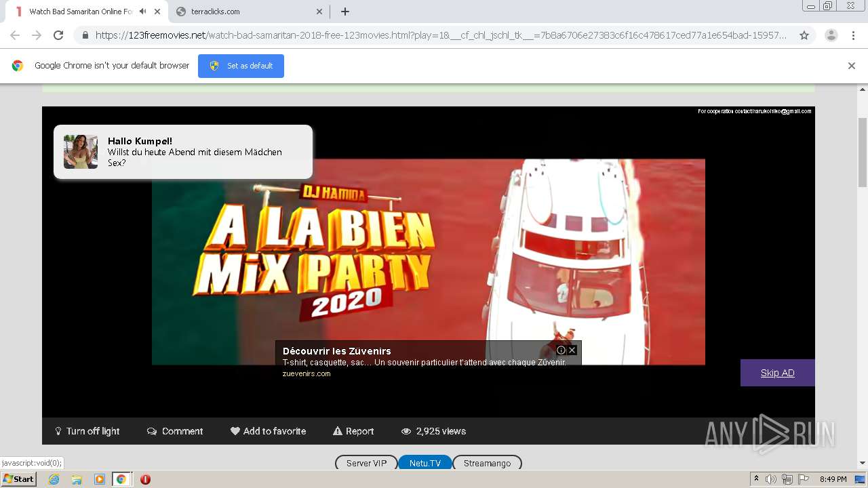Image resolution: width=868 pixels, height=488 pixels.
Task: Select Server VIP source
Action: tap(366, 463)
